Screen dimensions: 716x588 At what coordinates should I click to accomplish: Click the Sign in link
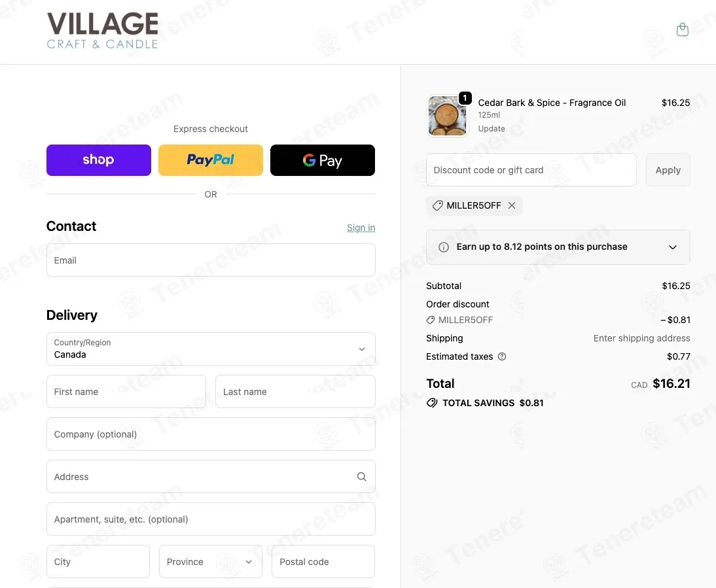pos(361,228)
